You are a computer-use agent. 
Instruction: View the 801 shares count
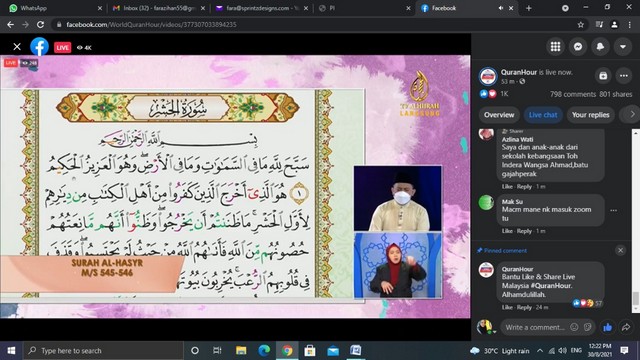(616, 94)
